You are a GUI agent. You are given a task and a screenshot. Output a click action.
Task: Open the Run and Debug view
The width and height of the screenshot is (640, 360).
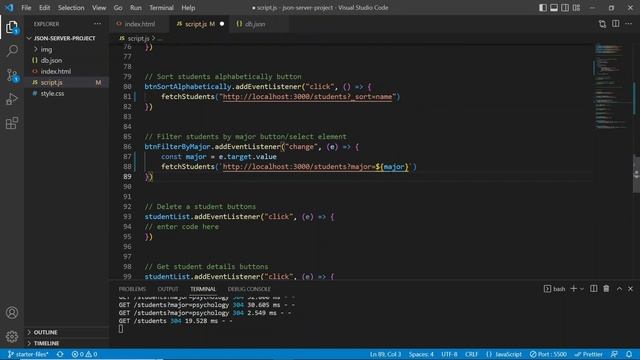[x=12, y=99]
